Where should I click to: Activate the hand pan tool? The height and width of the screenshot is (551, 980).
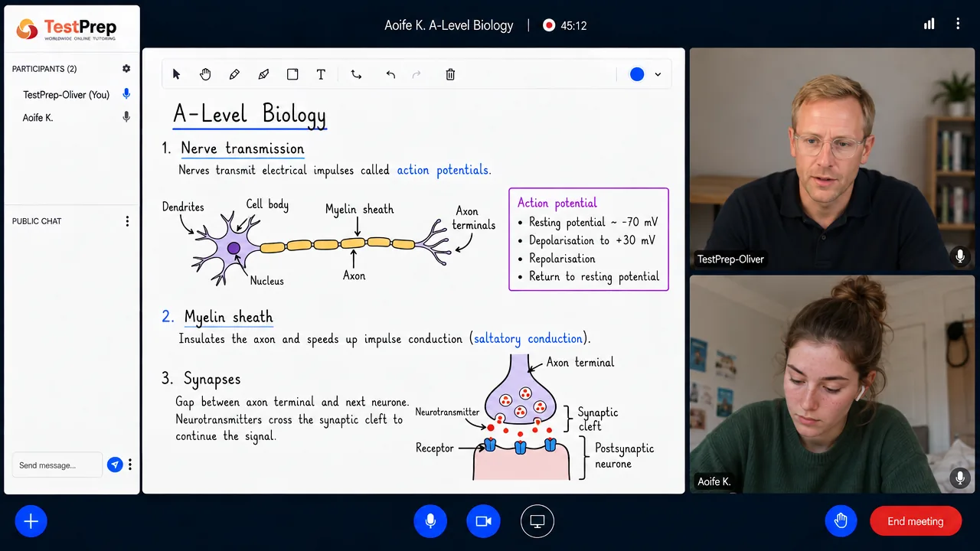(x=205, y=74)
